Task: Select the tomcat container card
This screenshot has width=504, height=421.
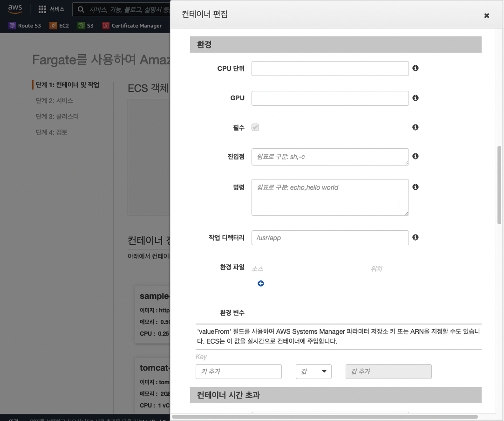Action: tap(152, 386)
